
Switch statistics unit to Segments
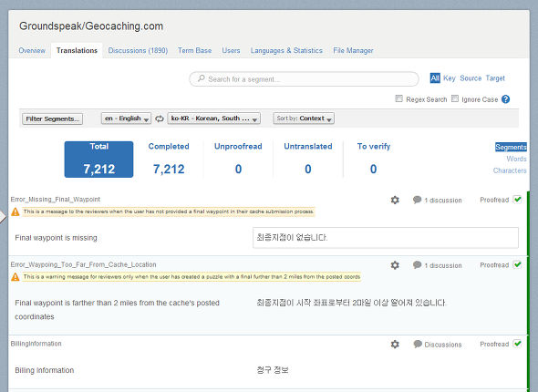pos(511,147)
